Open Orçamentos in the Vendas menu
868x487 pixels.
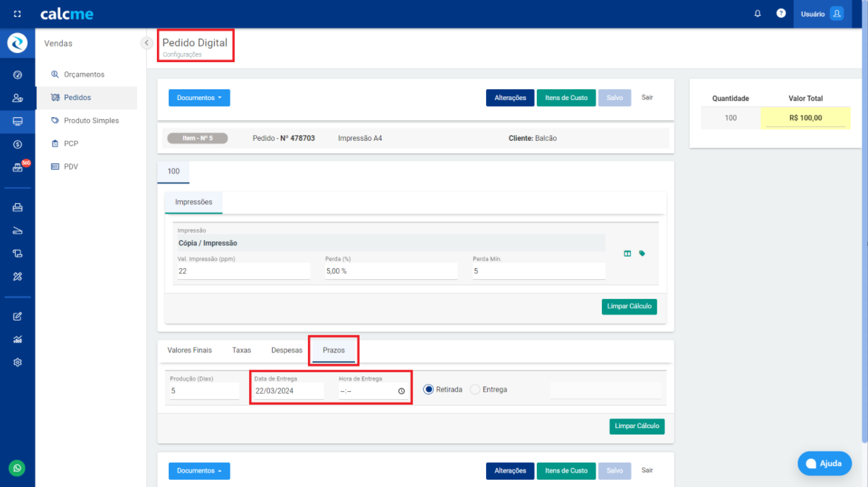[84, 75]
